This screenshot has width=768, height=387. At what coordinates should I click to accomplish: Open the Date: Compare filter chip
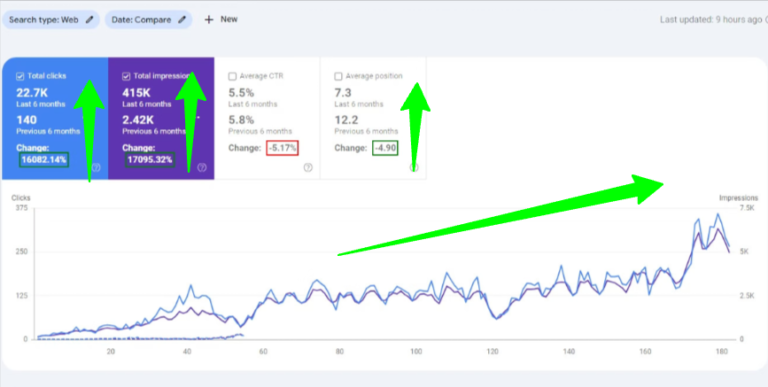[x=148, y=20]
